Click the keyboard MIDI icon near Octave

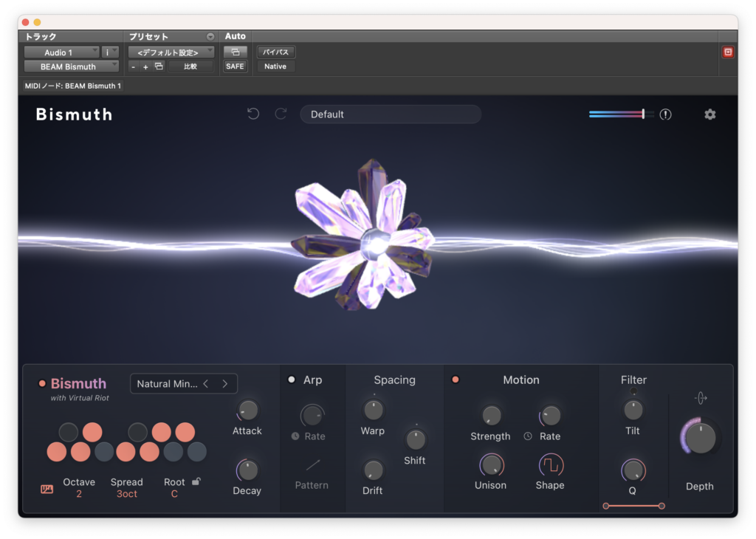click(x=47, y=489)
